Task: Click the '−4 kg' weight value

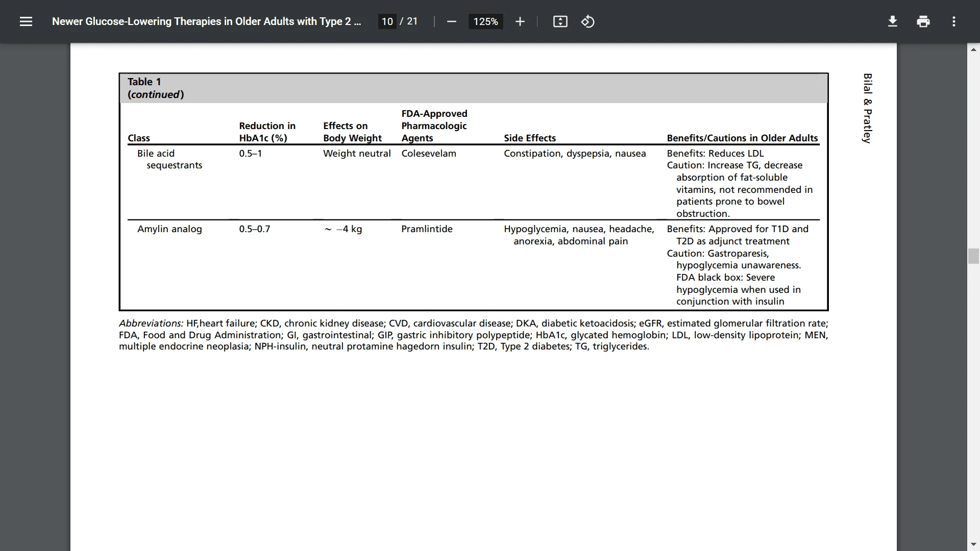Action: pyautogui.click(x=349, y=229)
